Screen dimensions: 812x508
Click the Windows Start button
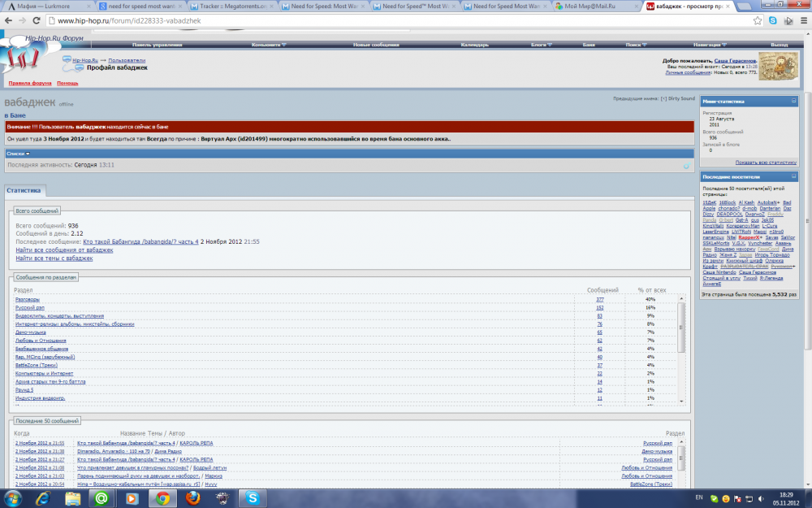15,497
